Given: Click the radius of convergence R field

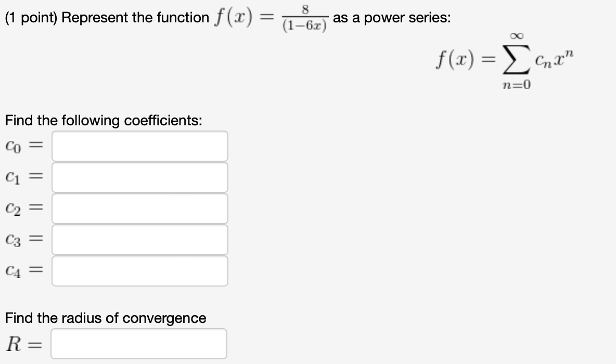Looking at the screenshot, I should [139, 344].
